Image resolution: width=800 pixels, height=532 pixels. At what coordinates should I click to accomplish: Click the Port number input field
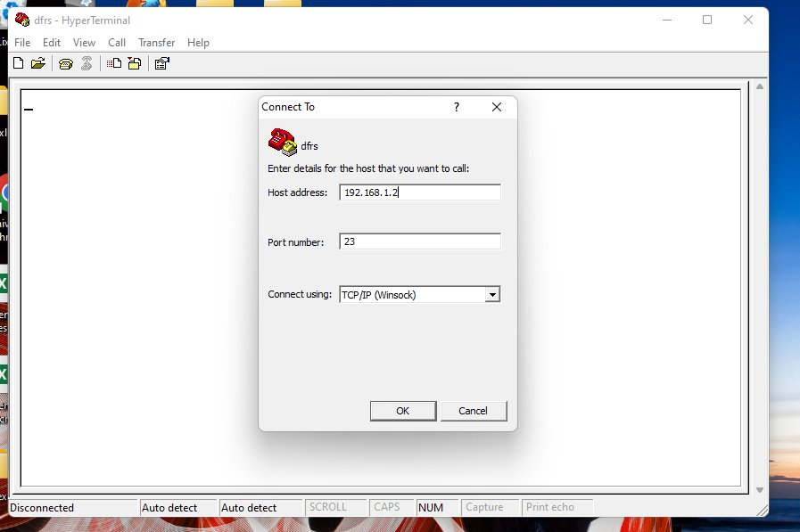coord(420,241)
